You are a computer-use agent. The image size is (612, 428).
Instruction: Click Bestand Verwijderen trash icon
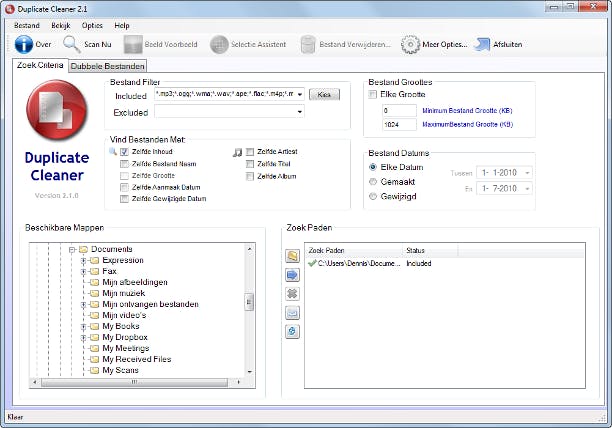click(308, 44)
